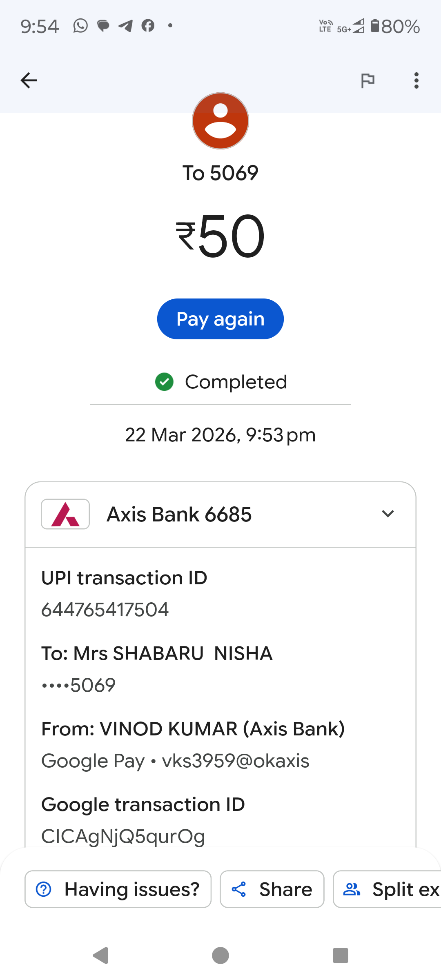Expand the Axis Bank 6685 chevron
The width and height of the screenshot is (441, 980).
[388, 514]
